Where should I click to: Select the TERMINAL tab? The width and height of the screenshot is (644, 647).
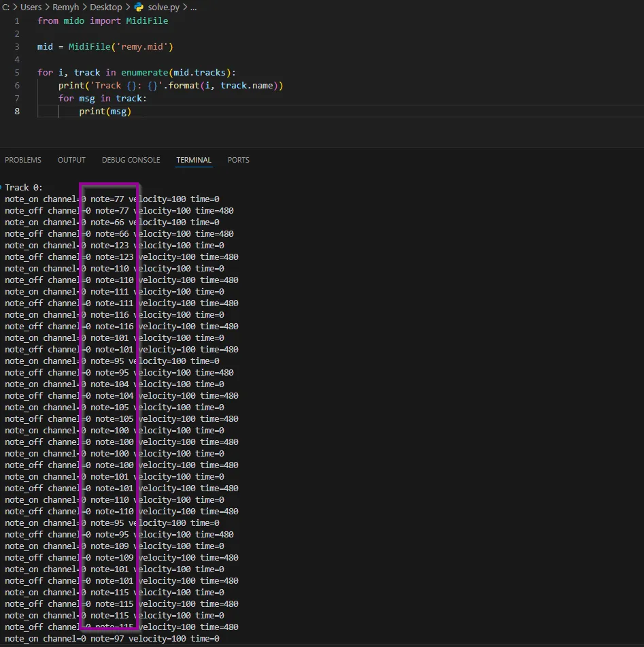point(194,160)
